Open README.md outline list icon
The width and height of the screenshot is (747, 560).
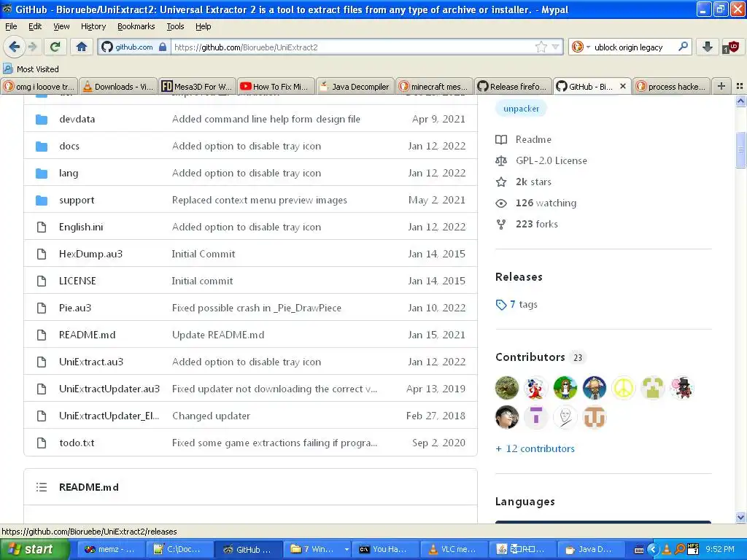(42, 487)
